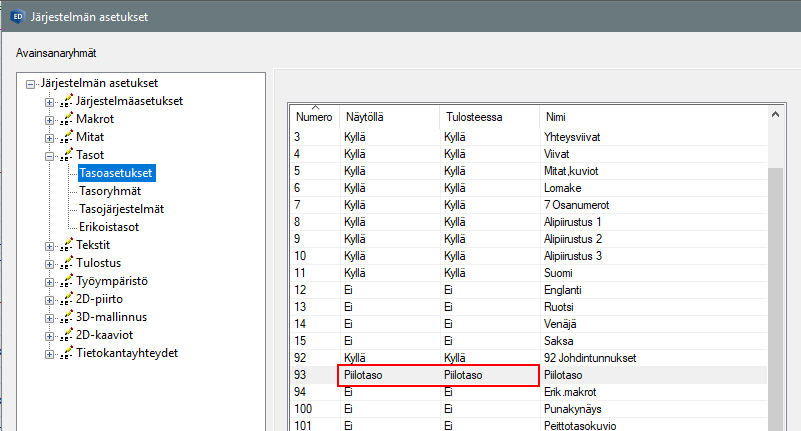Click the Tekstit node icon
Viewport: 801px width, 431px height.
[67, 245]
